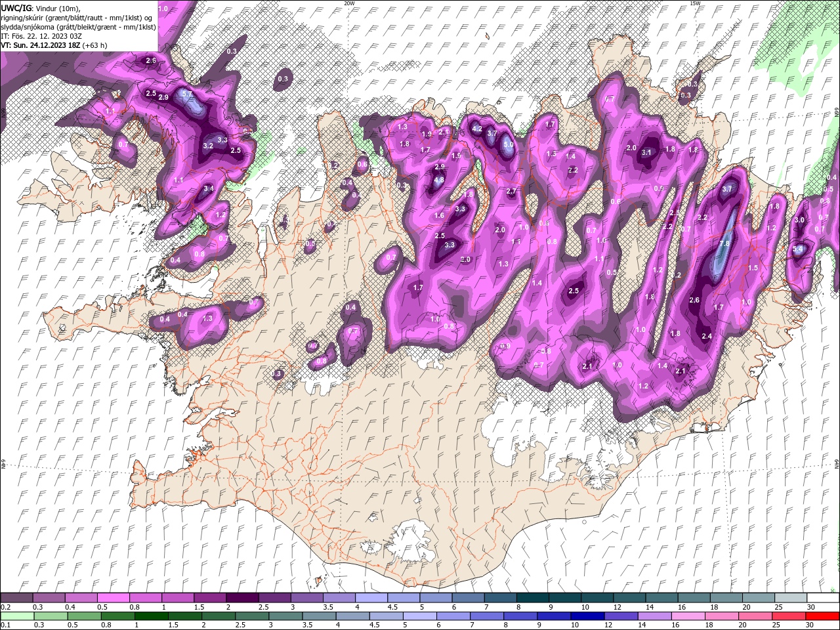Select the light blue snow swatch between 4 and 4.5
The width and height of the screenshot is (840, 630).
pyautogui.click(x=371, y=598)
